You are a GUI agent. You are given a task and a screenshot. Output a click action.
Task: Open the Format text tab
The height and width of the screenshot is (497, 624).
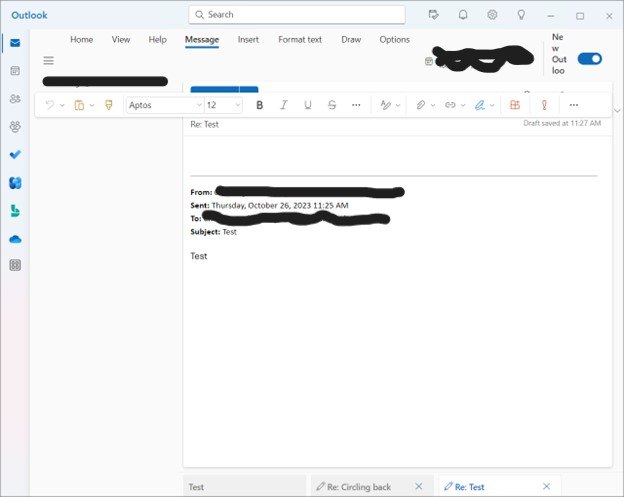tap(300, 39)
